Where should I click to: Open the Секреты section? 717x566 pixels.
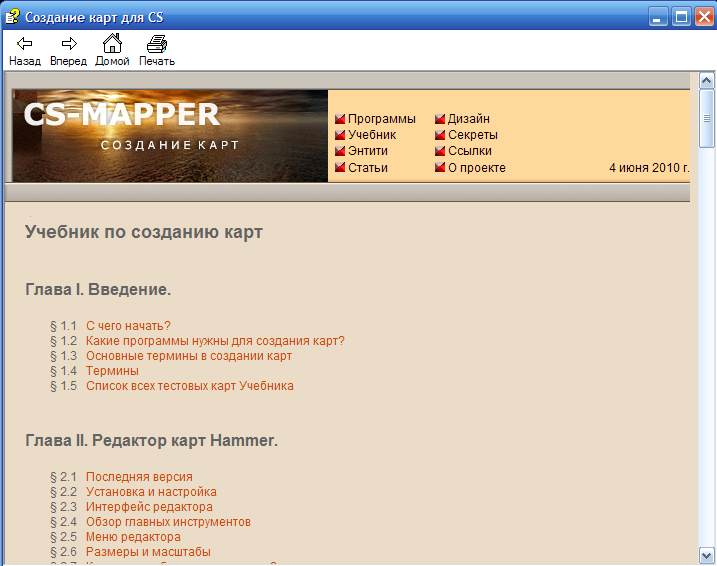(473, 135)
